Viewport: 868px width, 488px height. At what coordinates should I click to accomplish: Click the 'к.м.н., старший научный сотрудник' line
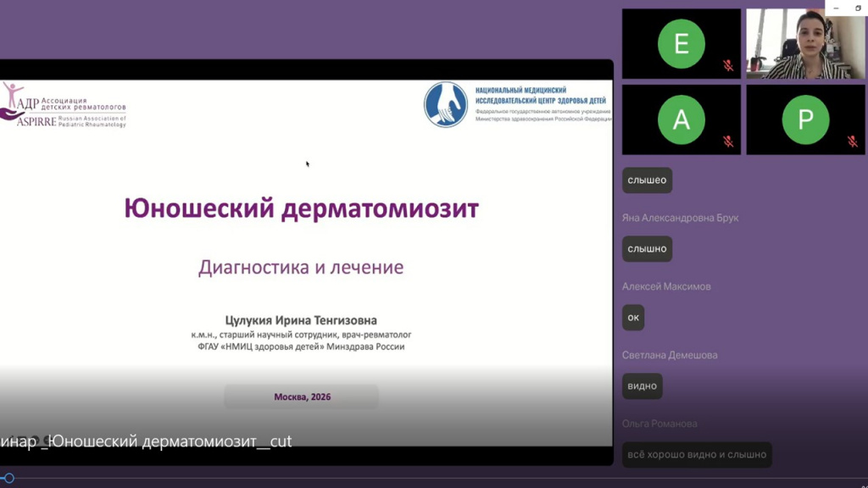click(301, 335)
